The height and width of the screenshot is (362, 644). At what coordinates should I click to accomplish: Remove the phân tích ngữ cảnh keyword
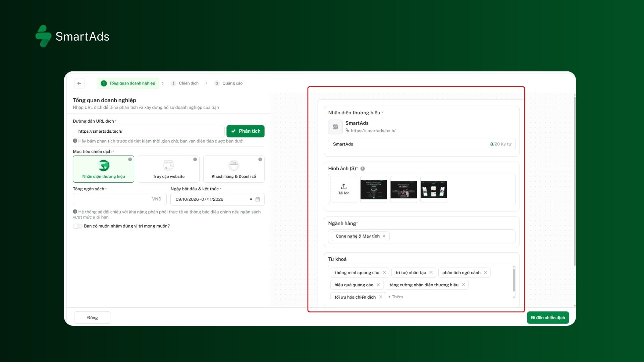485,273
